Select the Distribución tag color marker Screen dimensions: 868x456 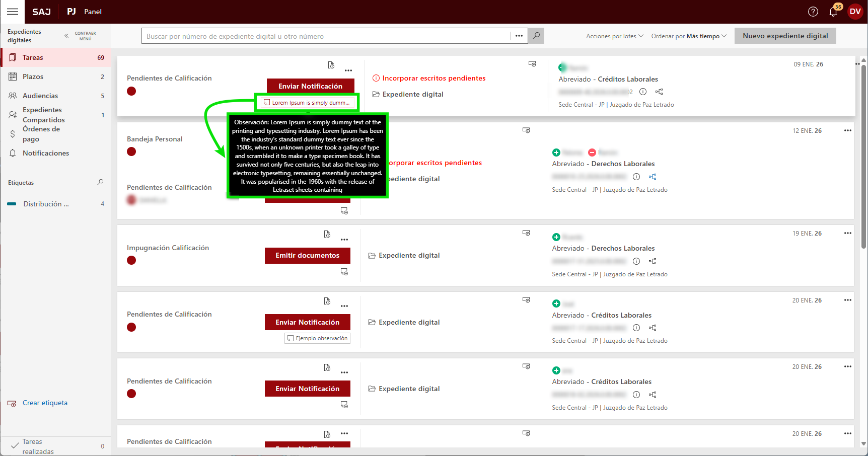12,204
